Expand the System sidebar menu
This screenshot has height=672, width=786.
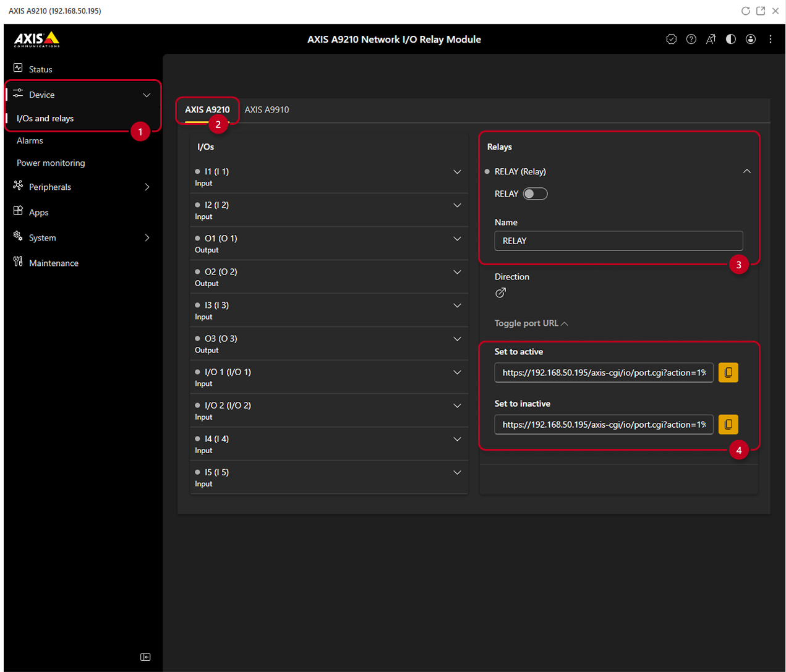(82, 238)
